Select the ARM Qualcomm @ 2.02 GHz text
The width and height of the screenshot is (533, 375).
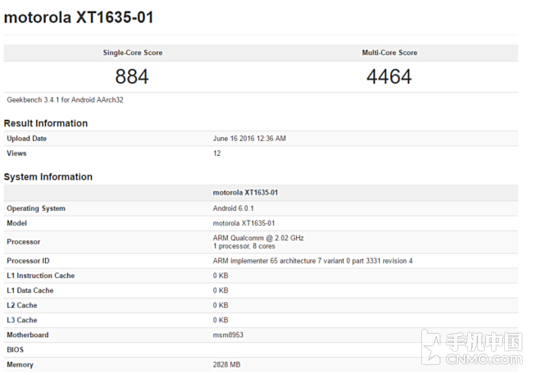[x=258, y=238]
